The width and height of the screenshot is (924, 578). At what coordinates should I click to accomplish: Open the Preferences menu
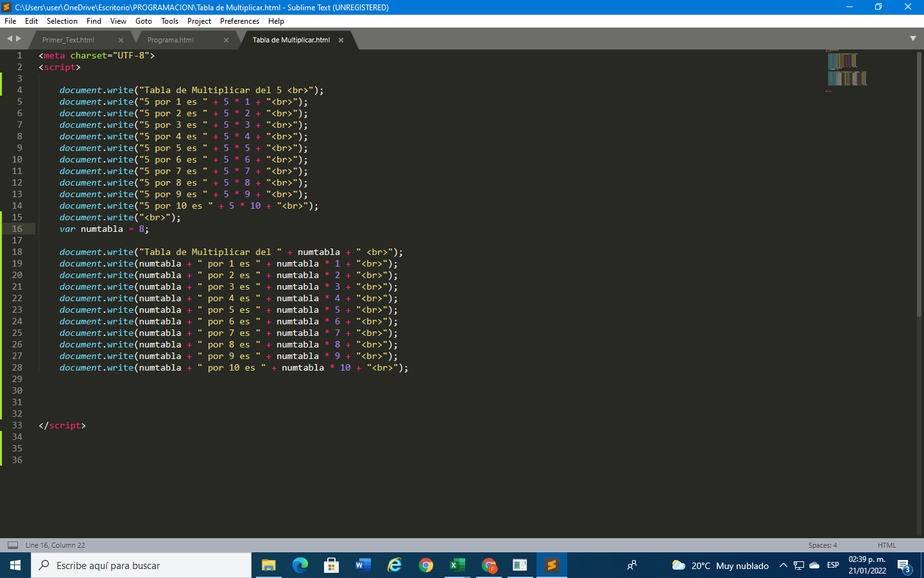click(x=239, y=21)
